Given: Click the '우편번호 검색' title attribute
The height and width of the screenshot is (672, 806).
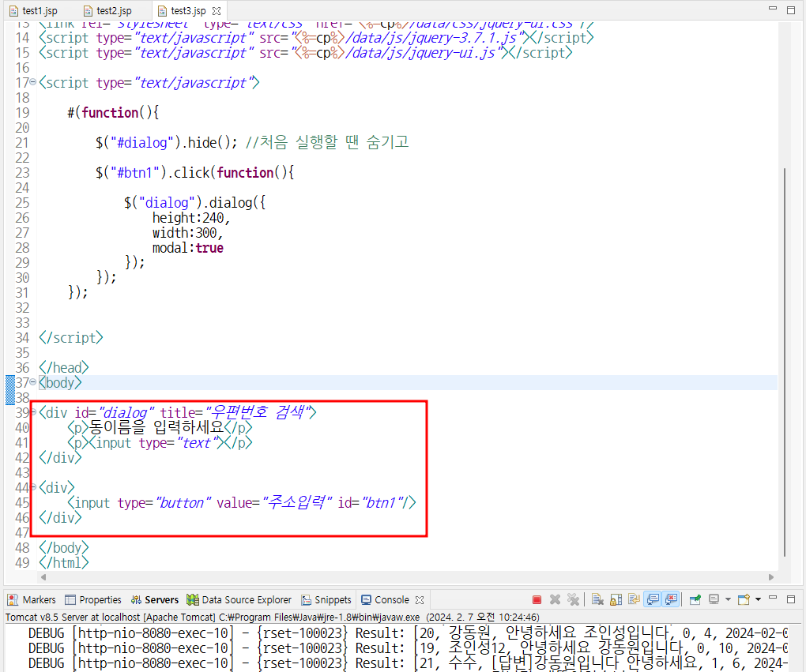Looking at the screenshot, I should [260, 411].
